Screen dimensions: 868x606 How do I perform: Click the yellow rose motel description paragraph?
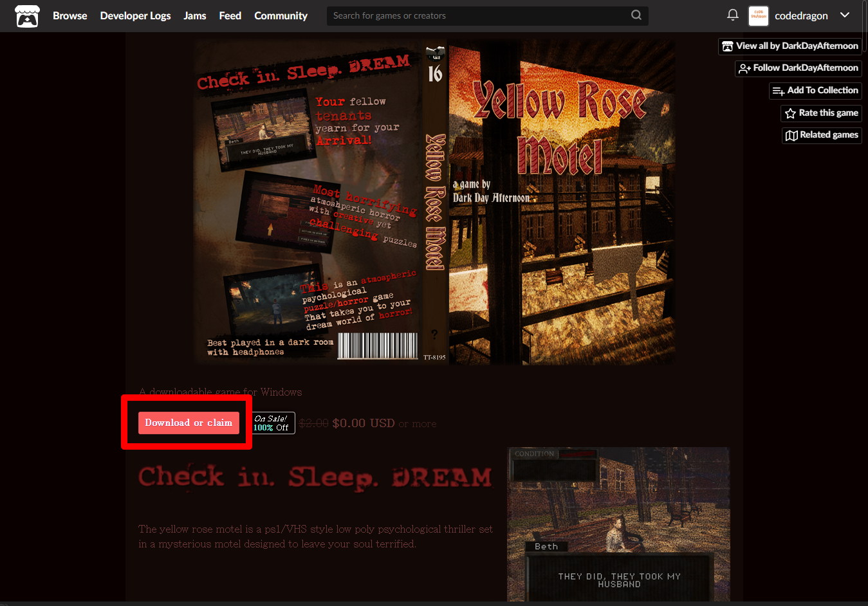[x=315, y=537]
